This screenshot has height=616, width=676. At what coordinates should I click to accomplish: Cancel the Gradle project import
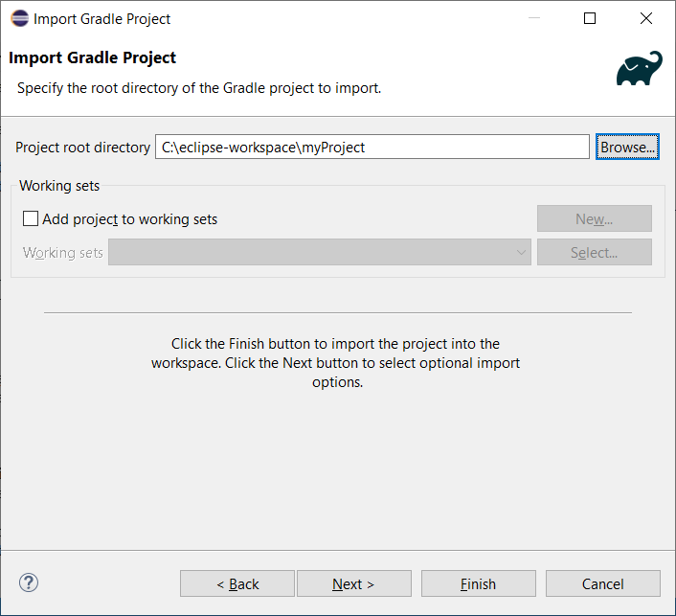tap(602, 584)
